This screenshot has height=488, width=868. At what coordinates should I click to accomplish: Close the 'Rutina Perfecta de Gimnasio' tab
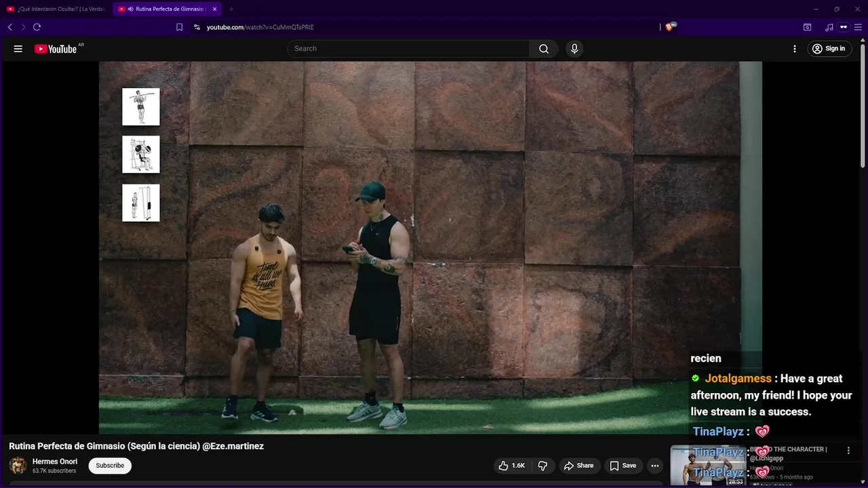(214, 9)
